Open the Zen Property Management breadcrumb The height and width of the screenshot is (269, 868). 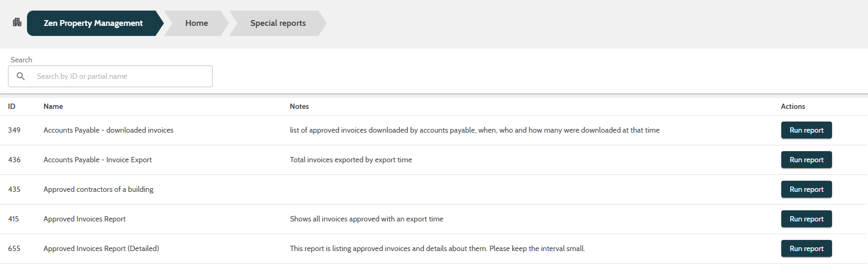[x=93, y=23]
